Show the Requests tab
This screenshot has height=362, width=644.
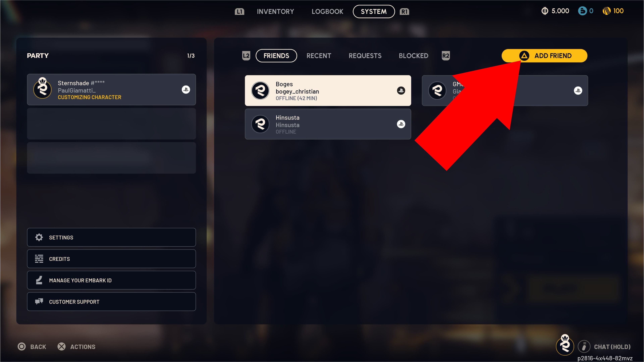365,56
